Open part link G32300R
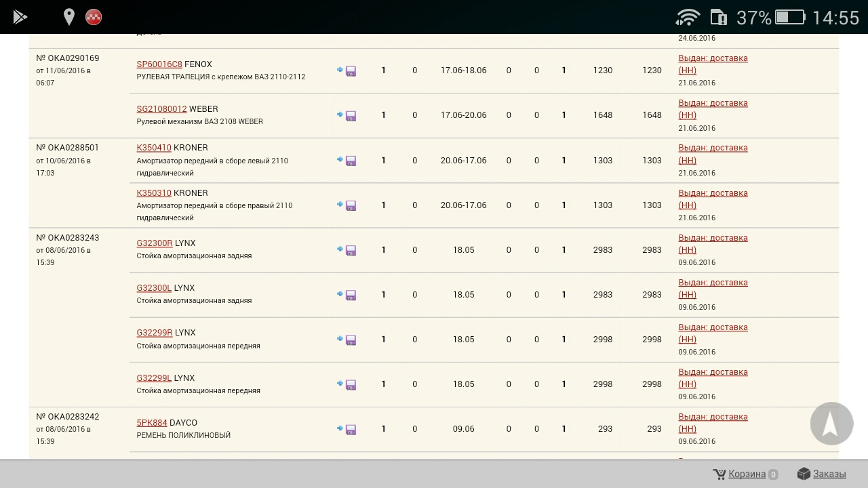The image size is (868, 488). tap(155, 243)
